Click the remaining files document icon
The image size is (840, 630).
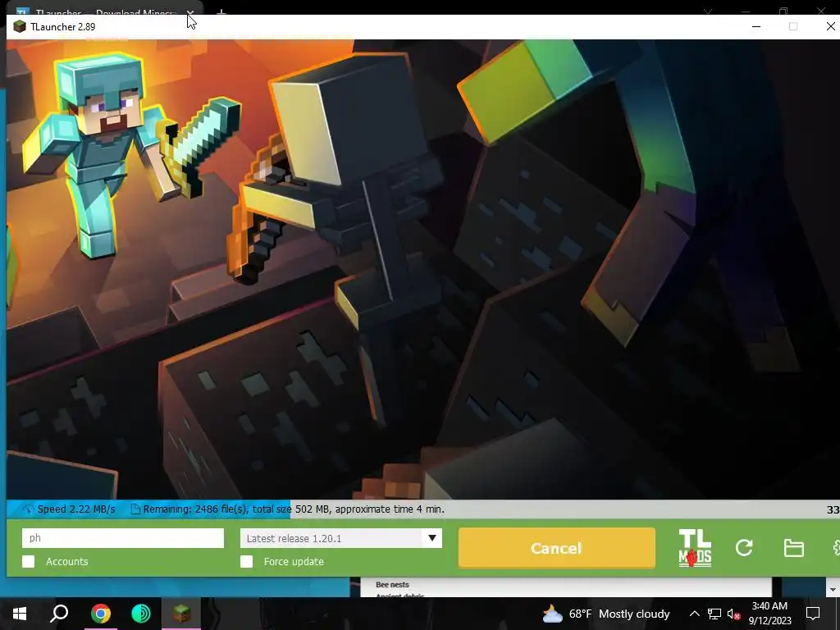(135, 509)
